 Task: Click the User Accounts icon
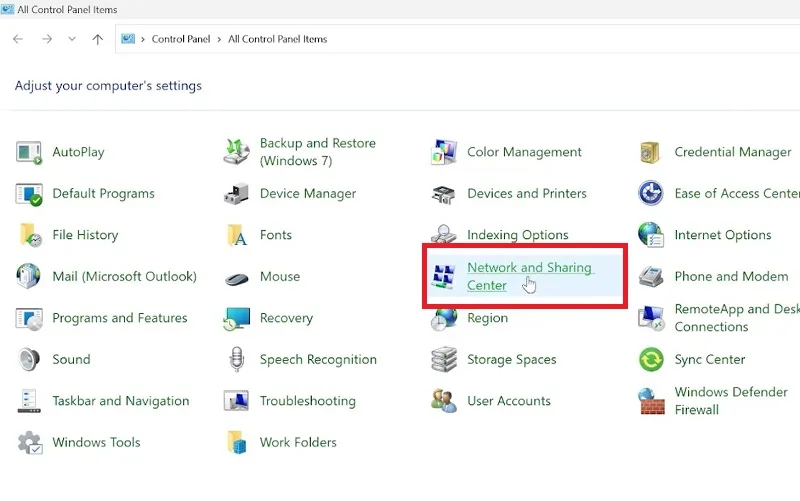[x=444, y=401]
